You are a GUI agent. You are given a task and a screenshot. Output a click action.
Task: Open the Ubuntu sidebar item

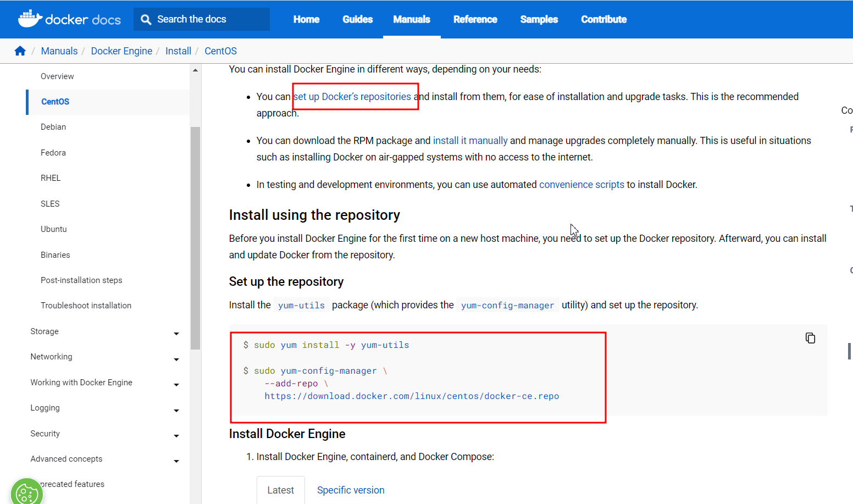click(54, 229)
